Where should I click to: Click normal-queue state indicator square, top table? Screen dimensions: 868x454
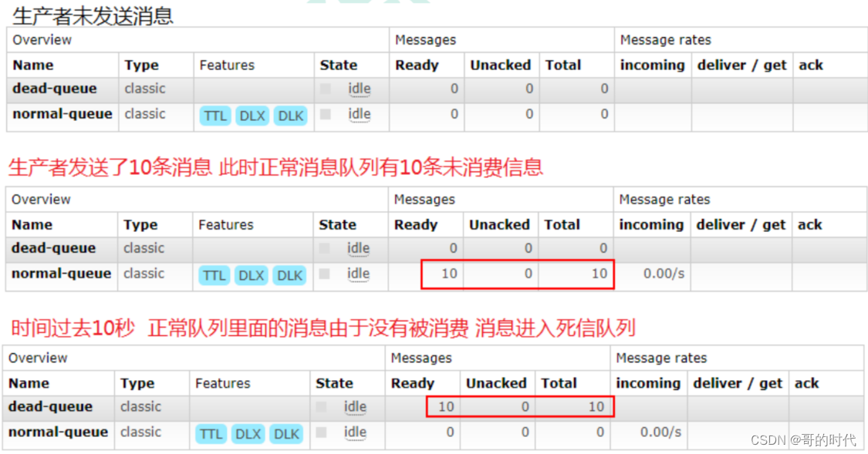pyautogui.click(x=326, y=114)
